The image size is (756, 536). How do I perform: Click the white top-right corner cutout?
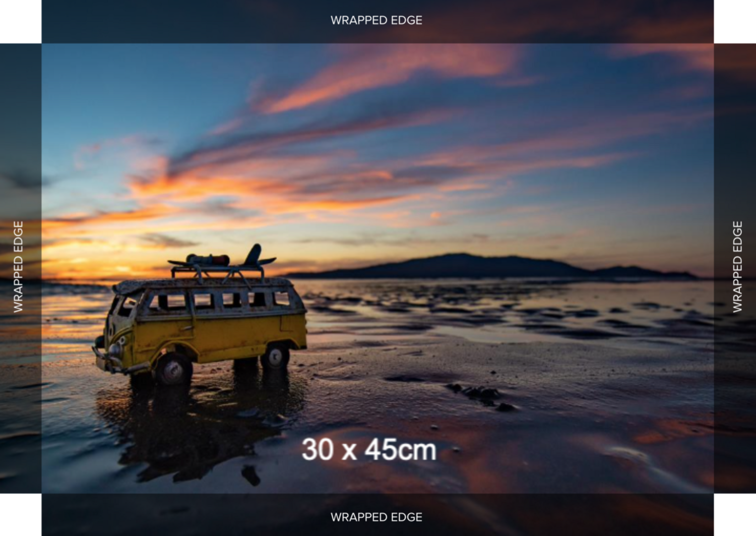pyautogui.click(x=735, y=21)
